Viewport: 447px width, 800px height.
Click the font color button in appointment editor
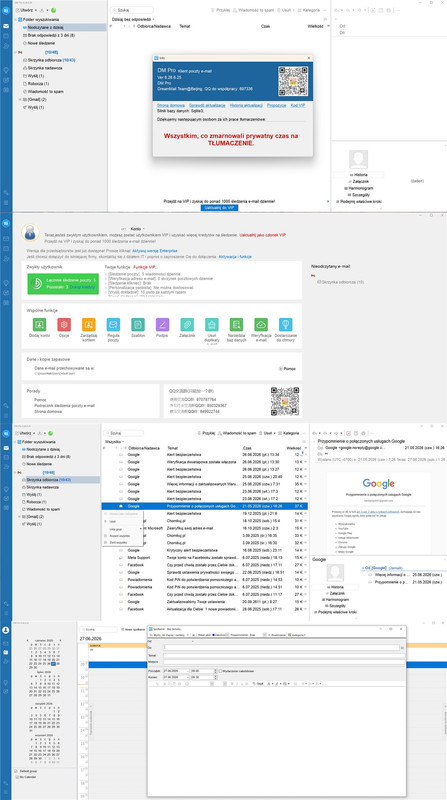267,683
